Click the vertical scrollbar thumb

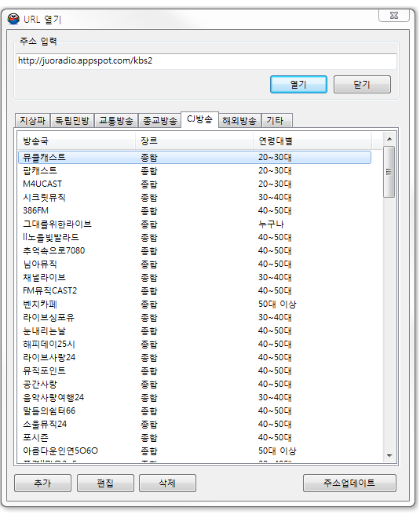point(389,172)
